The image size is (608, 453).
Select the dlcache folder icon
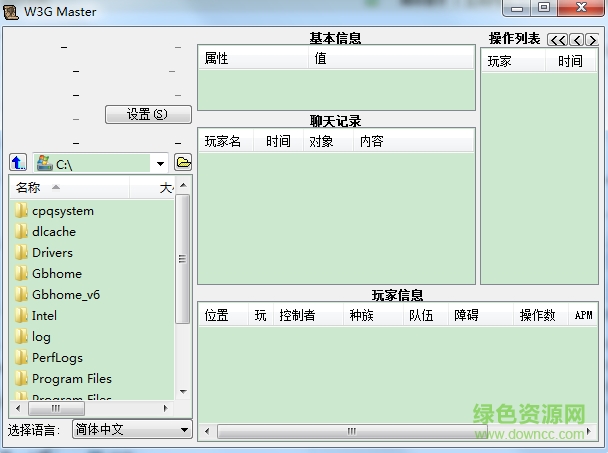(21, 232)
